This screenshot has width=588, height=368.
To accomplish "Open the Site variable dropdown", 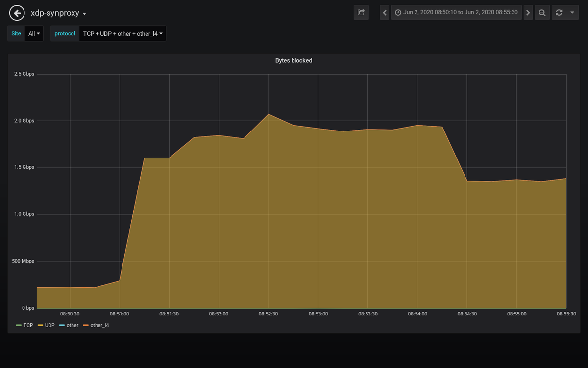I will point(34,34).
